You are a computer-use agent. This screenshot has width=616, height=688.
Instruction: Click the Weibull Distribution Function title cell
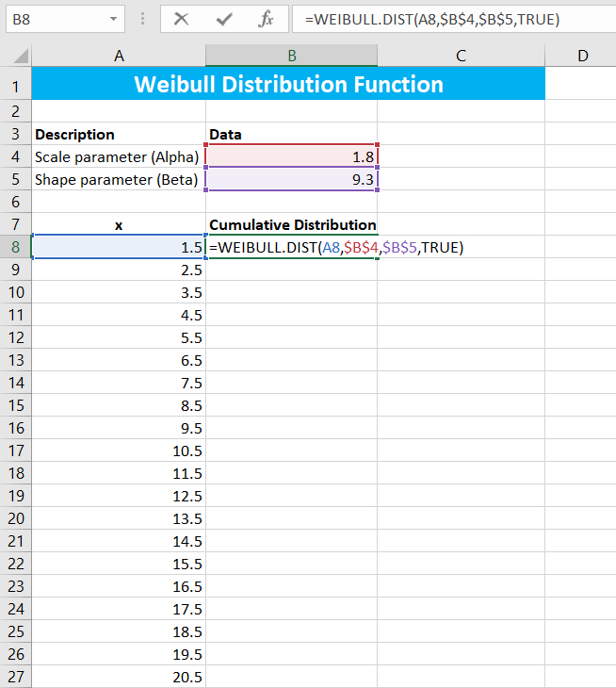[x=288, y=85]
